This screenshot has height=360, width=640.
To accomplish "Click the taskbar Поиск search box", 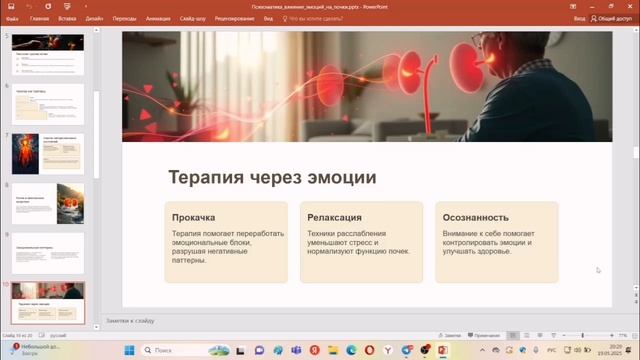I will pos(186,350).
